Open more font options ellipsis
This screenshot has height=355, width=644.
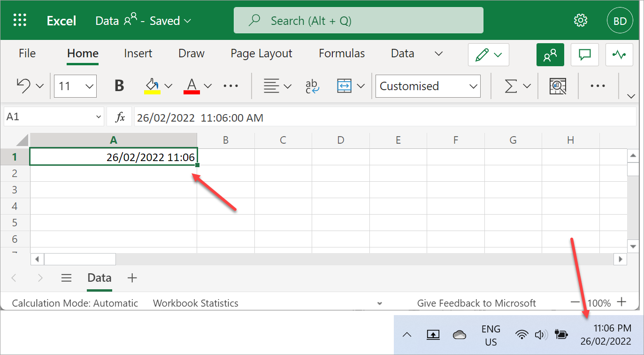coord(231,86)
